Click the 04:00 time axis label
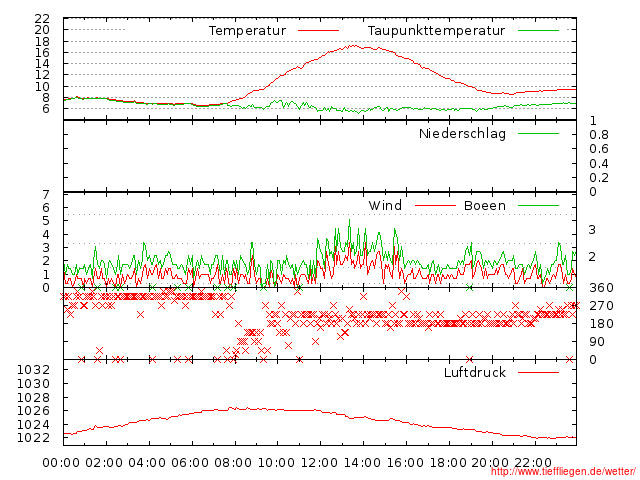The height and width of the screenshot is (480, 640). 147,463
